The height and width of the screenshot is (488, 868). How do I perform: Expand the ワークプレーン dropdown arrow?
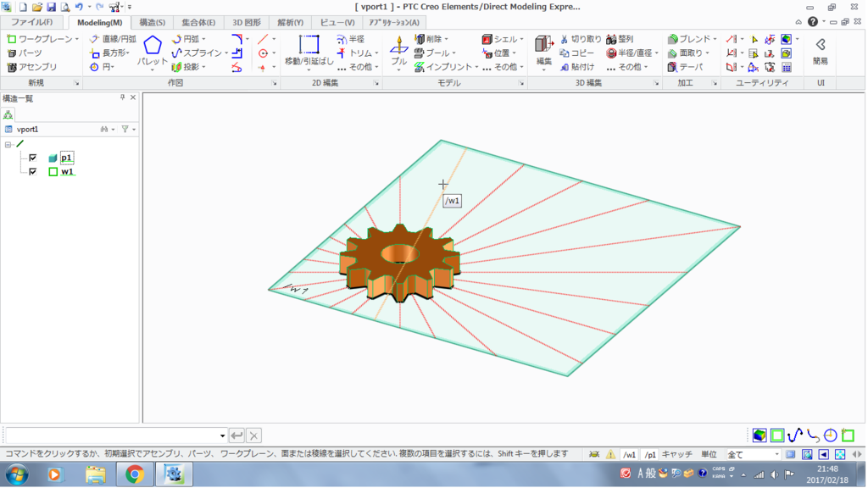[x=77, y=39]
